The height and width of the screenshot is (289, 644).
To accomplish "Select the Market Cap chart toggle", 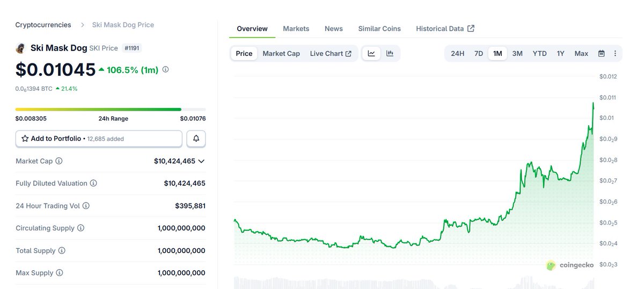I will (281, 54).
